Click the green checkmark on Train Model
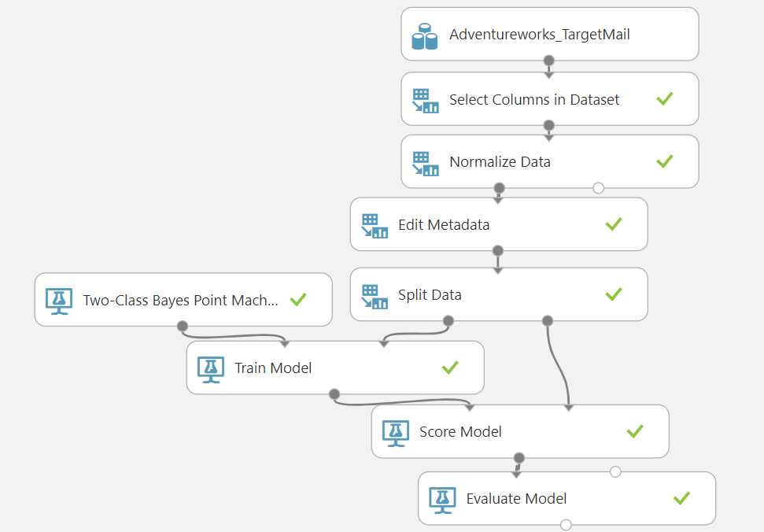This screenshot has height=532, width=764. [450, 368]
